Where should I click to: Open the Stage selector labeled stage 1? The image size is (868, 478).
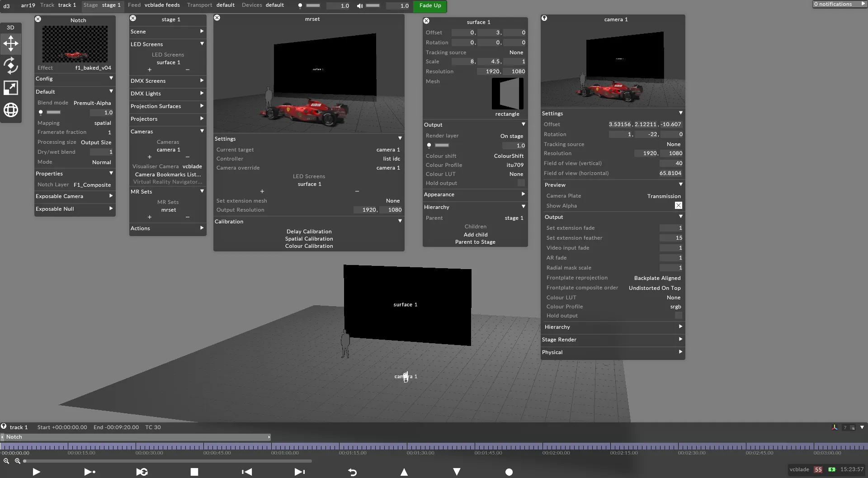(111, 5)
